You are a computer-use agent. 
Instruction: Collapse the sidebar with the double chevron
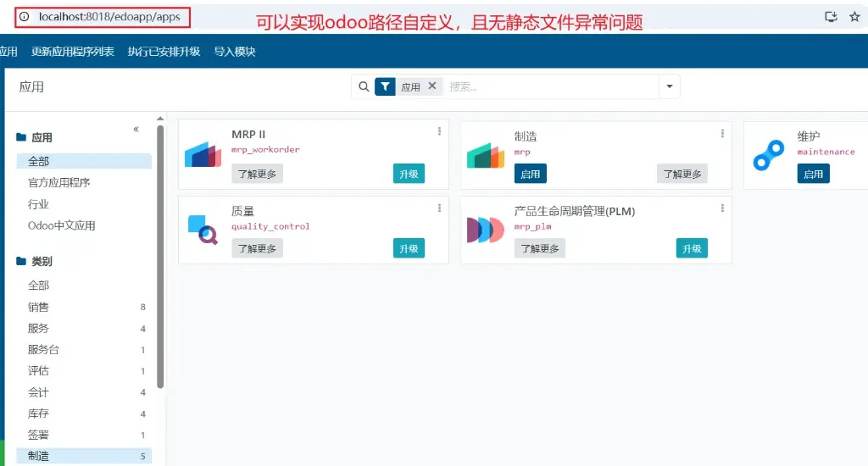[x=136, y=129]
